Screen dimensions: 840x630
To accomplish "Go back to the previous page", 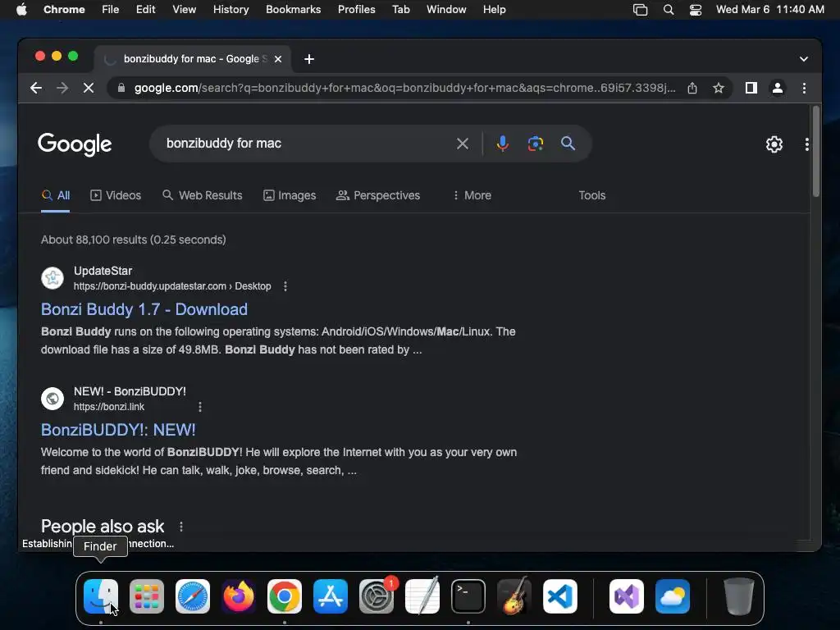I will 36,88.
